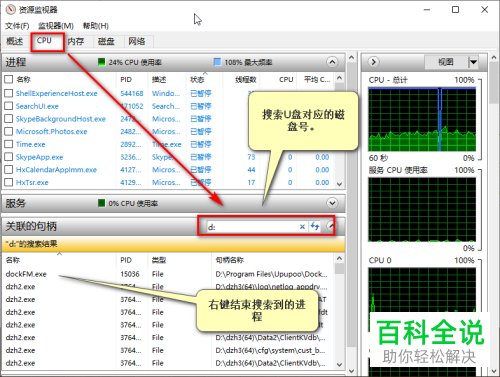Click the 视图 button
Image resolution: width=500 pixels, height=377 pixels.
coord(446,62)
